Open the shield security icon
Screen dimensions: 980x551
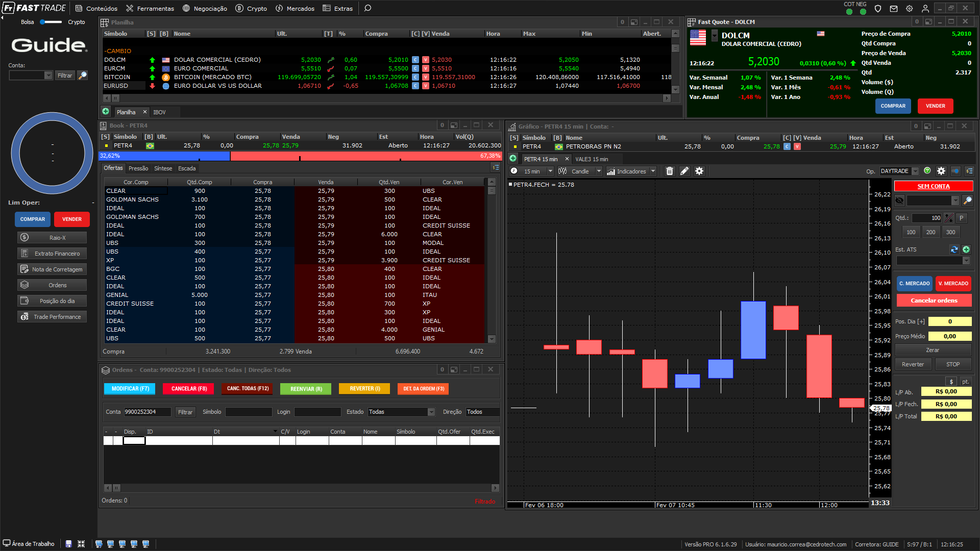pyautogui.click(x=878, y=9)
